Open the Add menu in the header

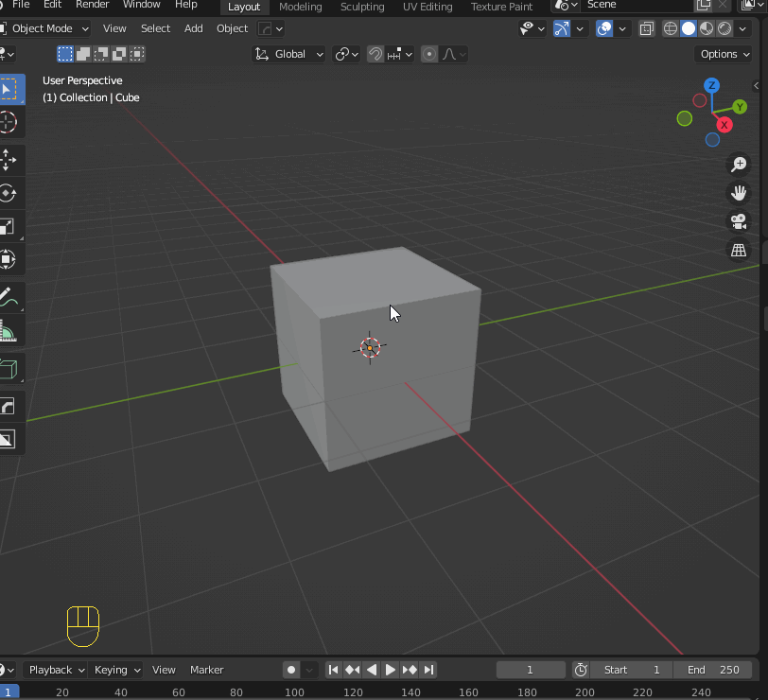click(x=193, y=28)
